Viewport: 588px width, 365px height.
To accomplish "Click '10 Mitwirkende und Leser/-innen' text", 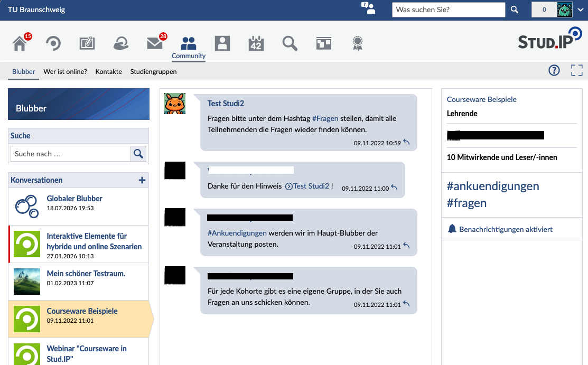I will tap(502, 157).
